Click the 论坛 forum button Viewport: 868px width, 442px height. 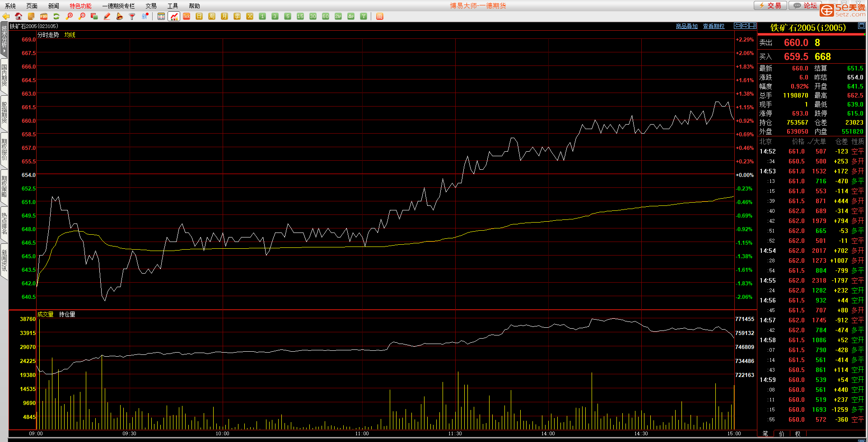[x=805, y=5]
